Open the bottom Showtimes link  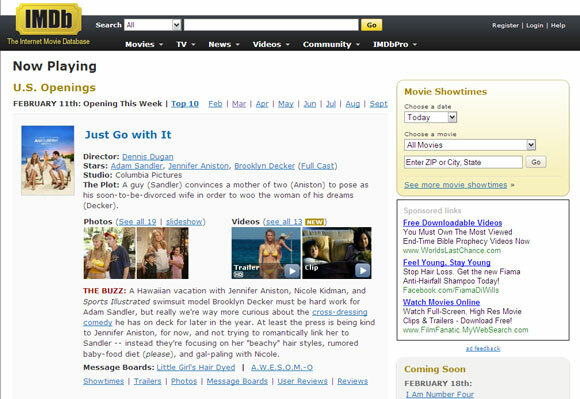point(104,381)
